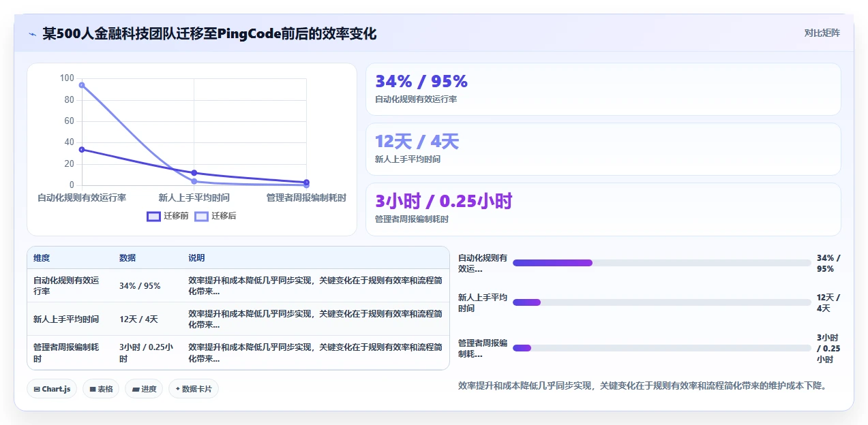The width and height of the screenshot is (868, 425).
Task: Click 自动化规则有效运行率 progress bar
Action: pos(661,263)
